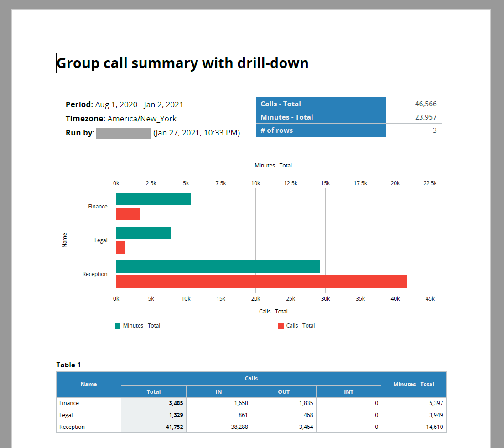This screenshot has height=448, width=504.
Task: Click the Finance chart axis label
Action: (x=98, y=207)
